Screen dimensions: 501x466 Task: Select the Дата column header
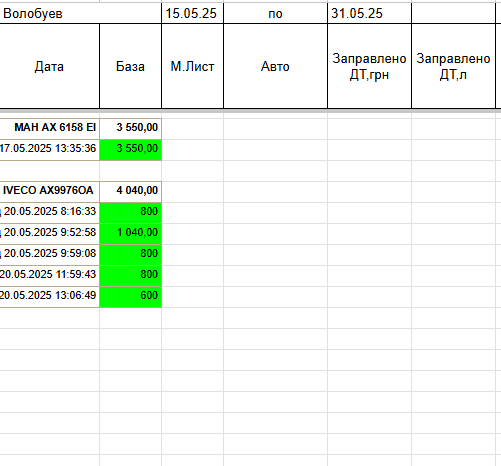(49, 66)
